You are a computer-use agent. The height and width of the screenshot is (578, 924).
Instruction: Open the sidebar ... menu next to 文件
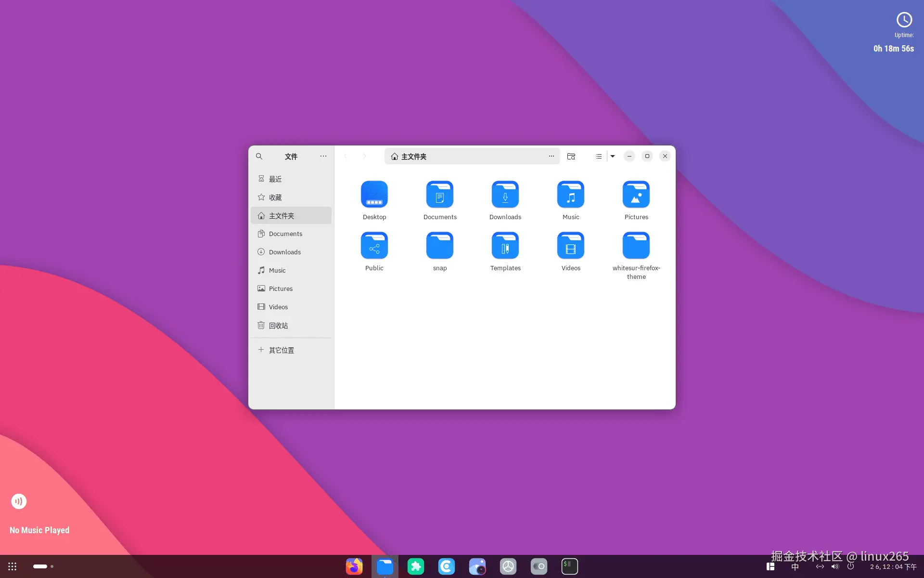coord(323,156)
